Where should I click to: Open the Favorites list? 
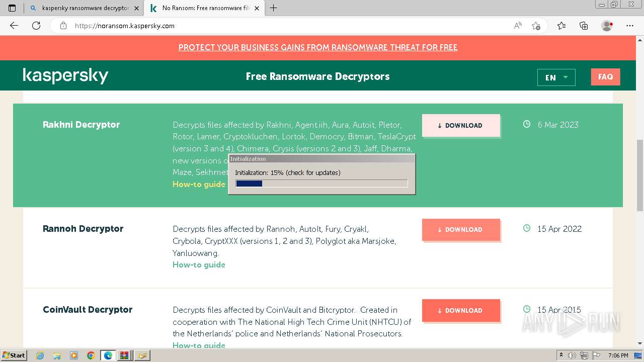[x=561, y=26]
